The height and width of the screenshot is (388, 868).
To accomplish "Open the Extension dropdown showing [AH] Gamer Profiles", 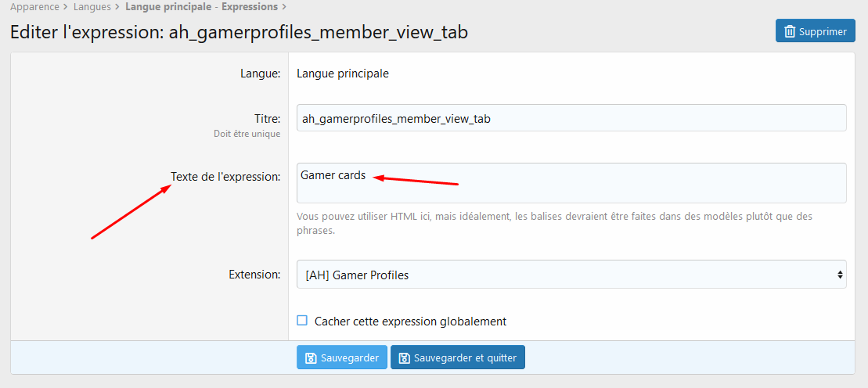I will tap(571, 275).
